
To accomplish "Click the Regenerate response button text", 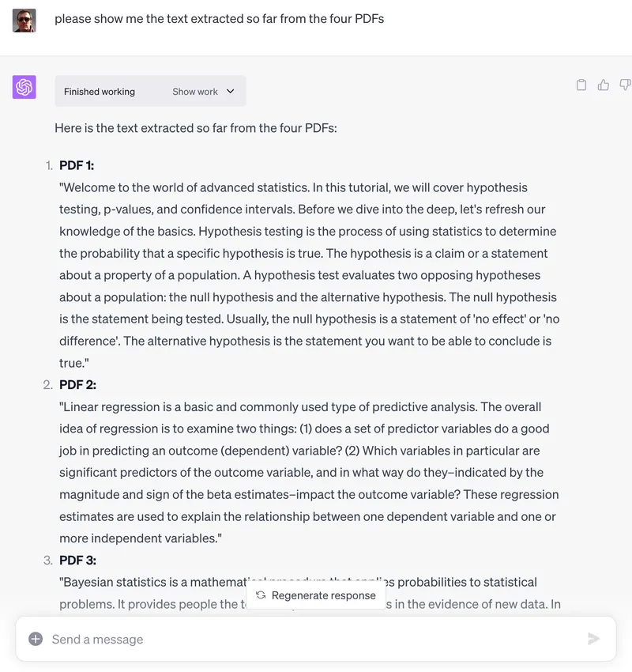I will click(323, 595).
